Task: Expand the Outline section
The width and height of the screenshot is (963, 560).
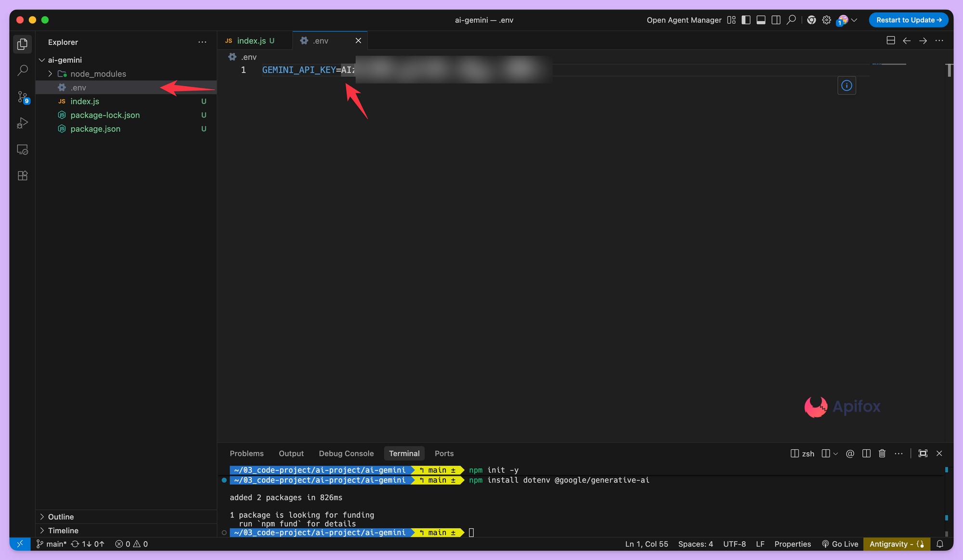Action: pos(61,517)
